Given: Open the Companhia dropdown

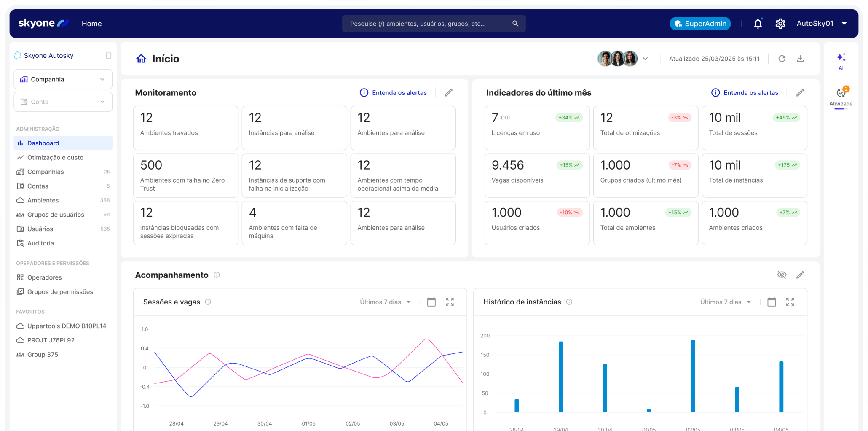Looking at the screenshot, I should click(x=63, y=79).
